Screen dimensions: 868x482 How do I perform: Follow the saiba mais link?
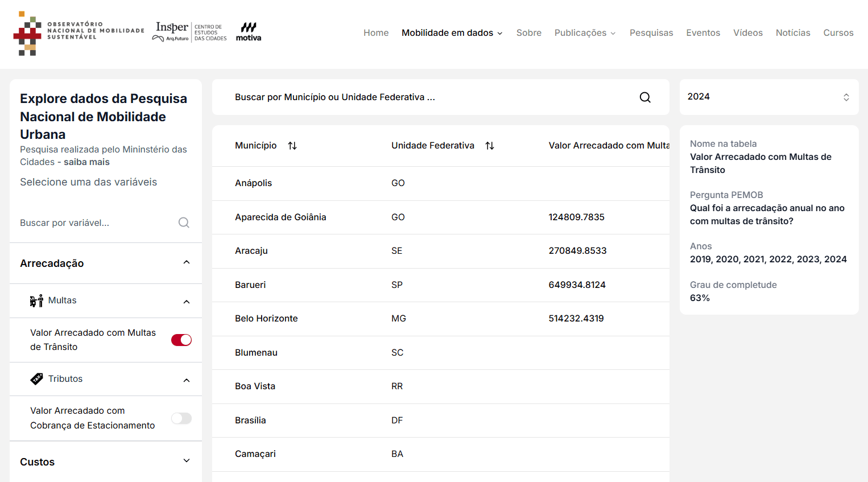pos(86,162)
